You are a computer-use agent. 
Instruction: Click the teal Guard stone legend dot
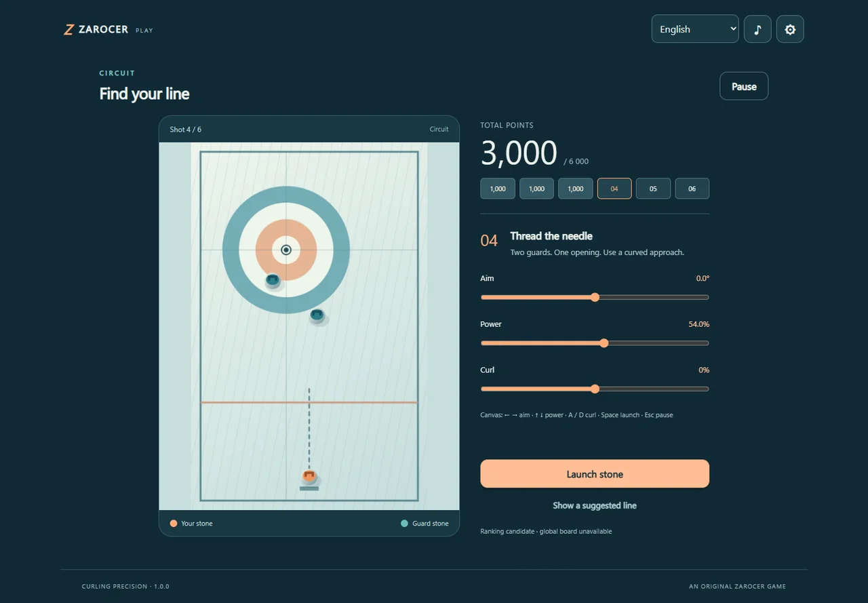405,524
